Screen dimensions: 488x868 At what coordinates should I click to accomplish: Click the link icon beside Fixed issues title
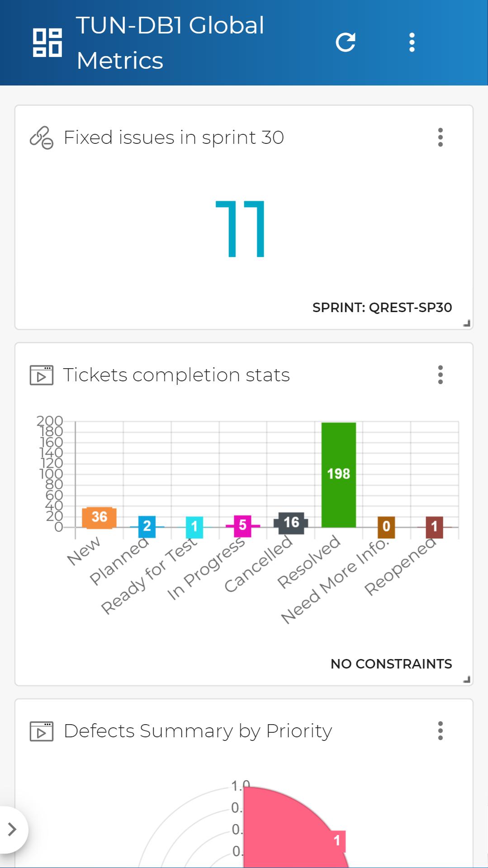(x=42, y=138)
